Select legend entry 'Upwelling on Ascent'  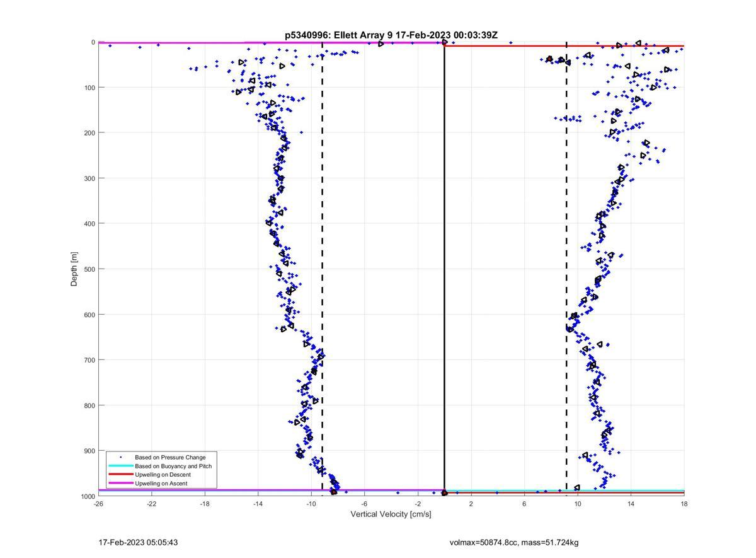point(161,484)
